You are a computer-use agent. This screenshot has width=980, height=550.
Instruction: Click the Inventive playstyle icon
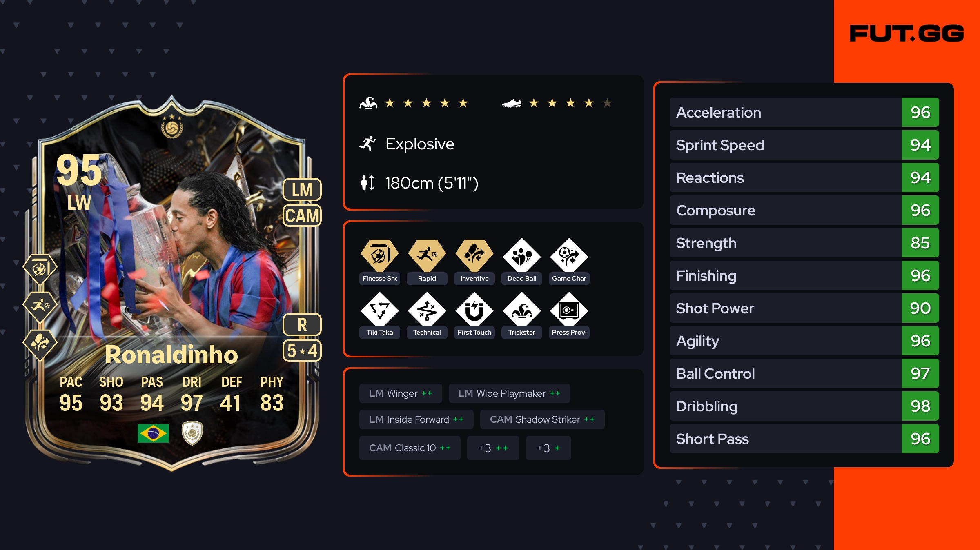474,255
